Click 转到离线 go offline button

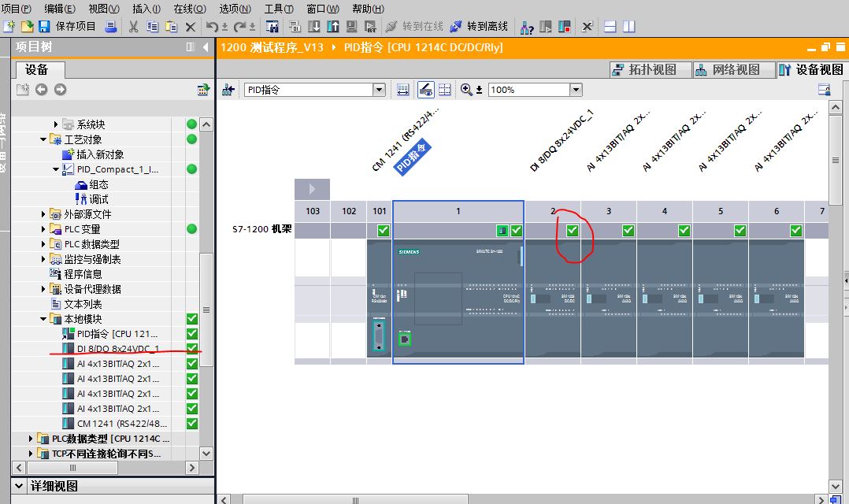(x=479, y=26)
